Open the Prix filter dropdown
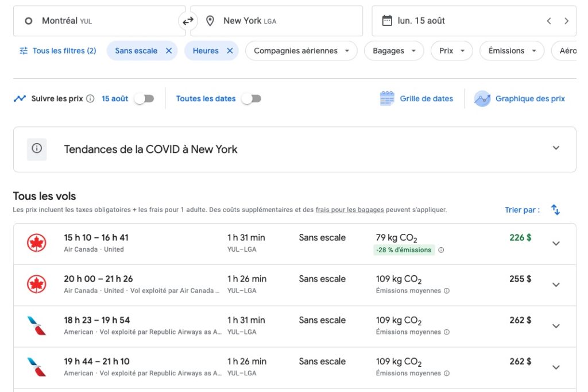This screenshot has height=392, width=588. click(451, 51)
